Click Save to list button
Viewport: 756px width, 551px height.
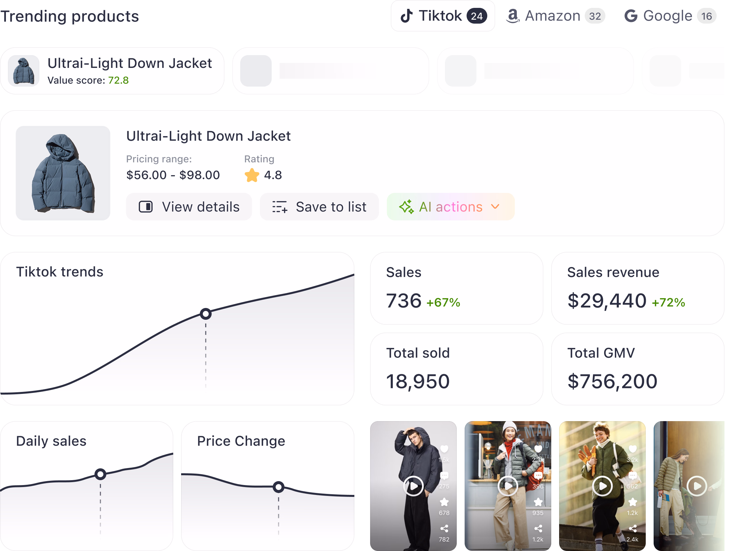point(319,207)
